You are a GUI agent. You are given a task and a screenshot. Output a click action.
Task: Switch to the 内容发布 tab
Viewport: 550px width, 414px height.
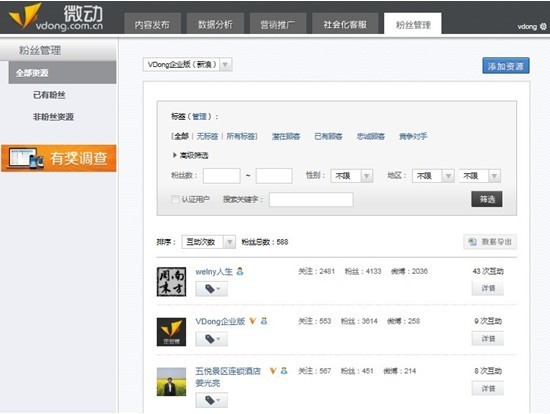pyautogui.click(x=152, y=24)
